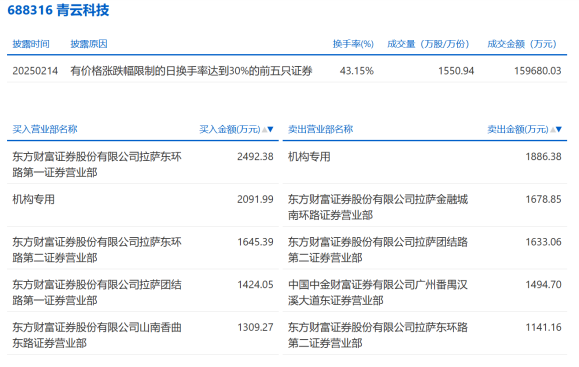
Task: Open 688316 青云科技 stock title
Action: [x=58, y=10]
